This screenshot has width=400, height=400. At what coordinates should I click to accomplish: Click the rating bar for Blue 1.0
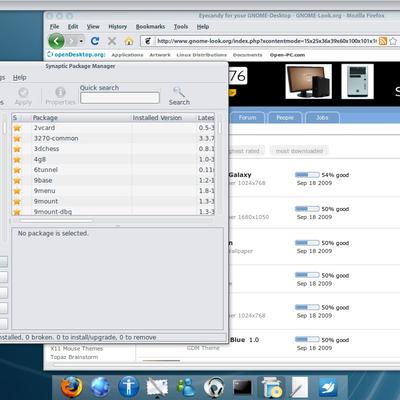(307, 340)
